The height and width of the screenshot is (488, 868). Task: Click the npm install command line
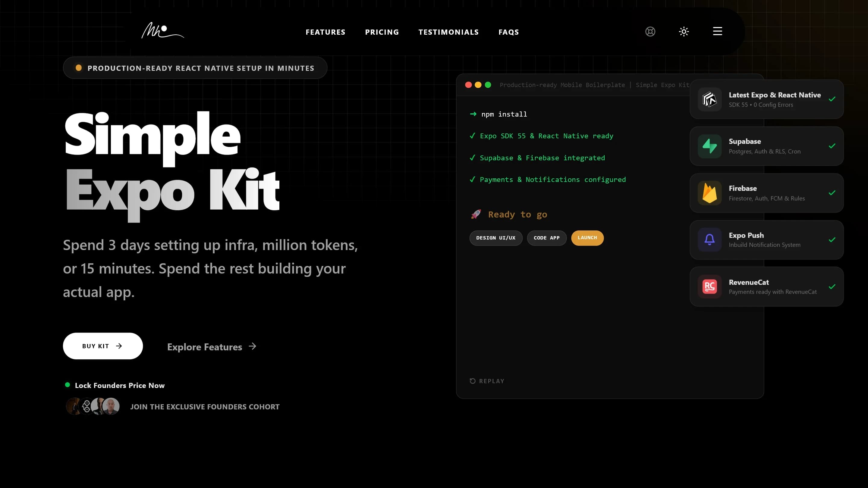[498, 114]
